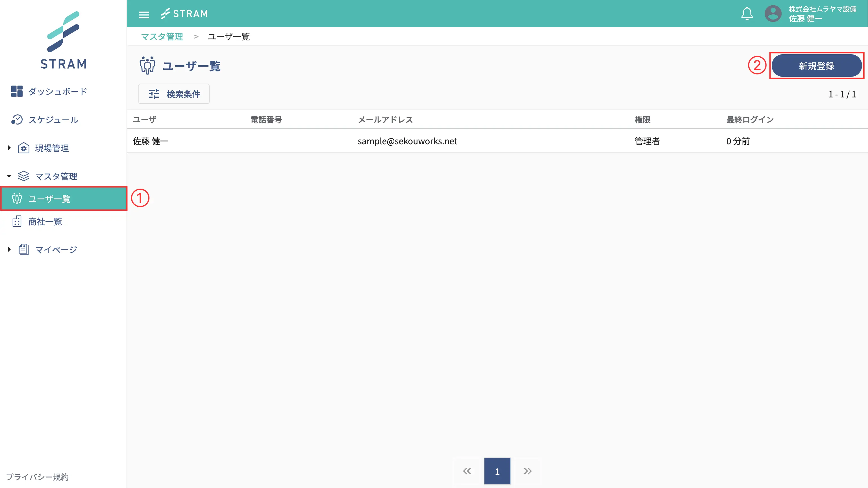Open the 検索条件 filter panel
Viewport: 868px width, 488px height.
click(x=174, y=94)
